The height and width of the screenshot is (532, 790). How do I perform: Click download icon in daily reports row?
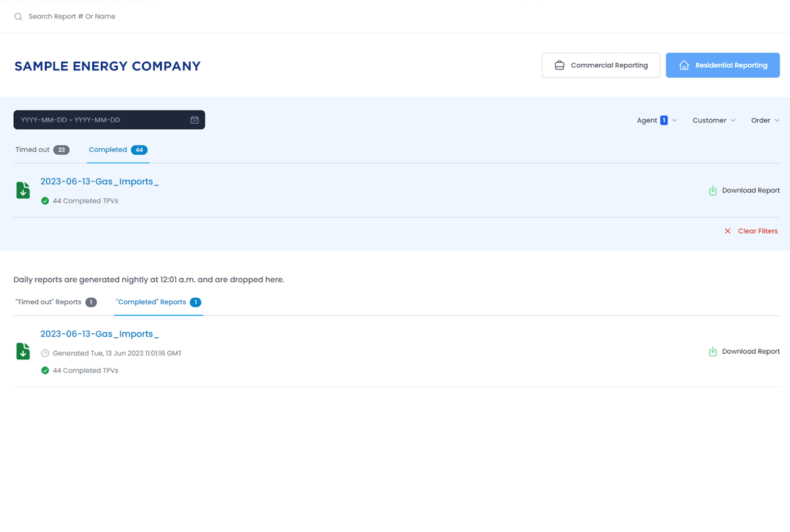pos(712,352)
